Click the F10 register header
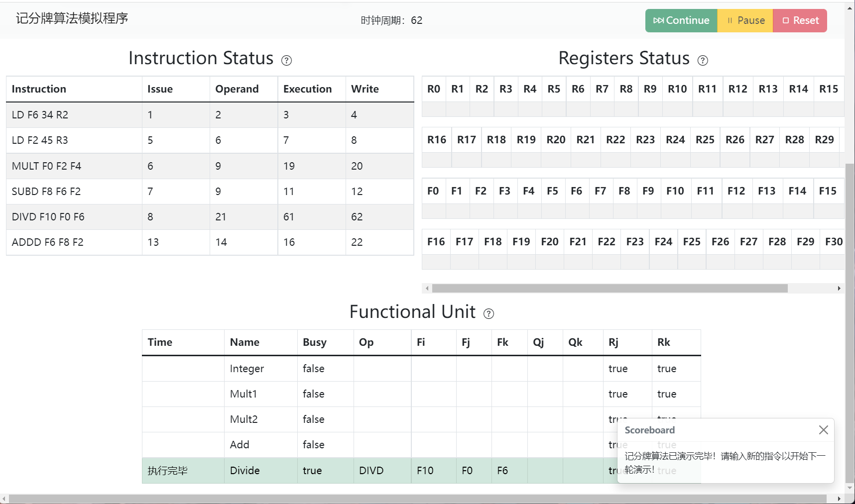The height and width of the screenshot is (504, 855). [675, 191]
